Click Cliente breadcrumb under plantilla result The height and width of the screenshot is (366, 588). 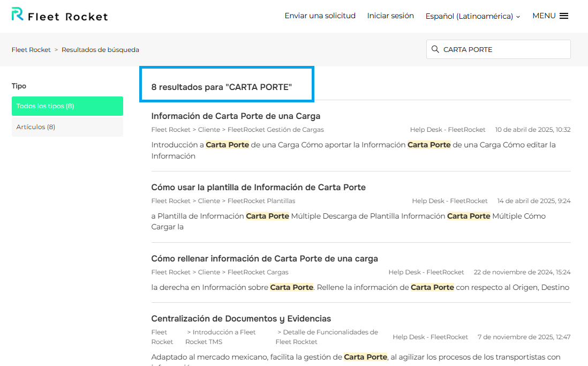209,201
